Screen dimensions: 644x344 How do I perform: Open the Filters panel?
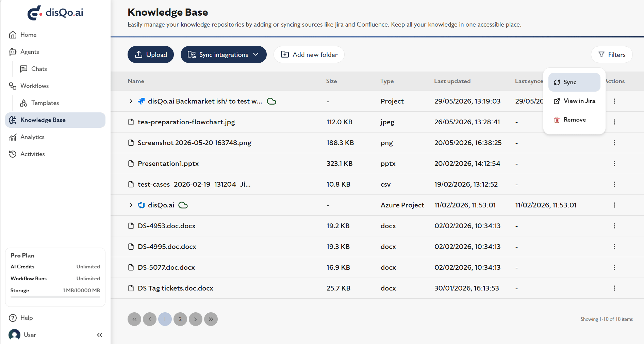(x=612, y=54)
